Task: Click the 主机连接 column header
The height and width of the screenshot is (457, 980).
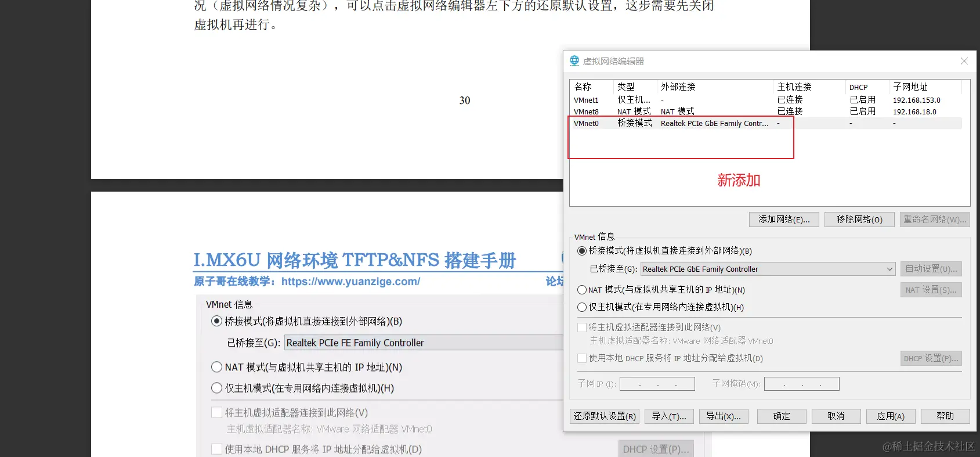Action: coord(809,87)
